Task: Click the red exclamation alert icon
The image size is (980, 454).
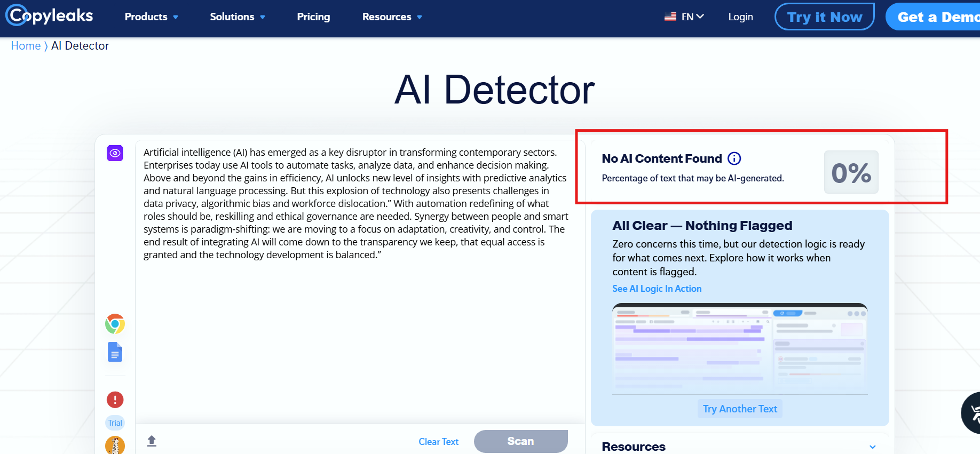Action: 115,400
